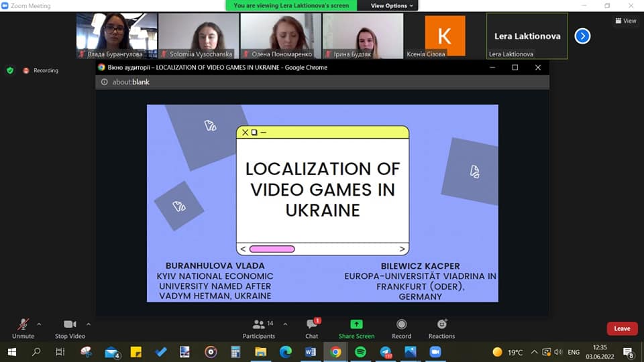644x362 pixels.
Task: Open the Participants panel icon
Action: point(258,324)
